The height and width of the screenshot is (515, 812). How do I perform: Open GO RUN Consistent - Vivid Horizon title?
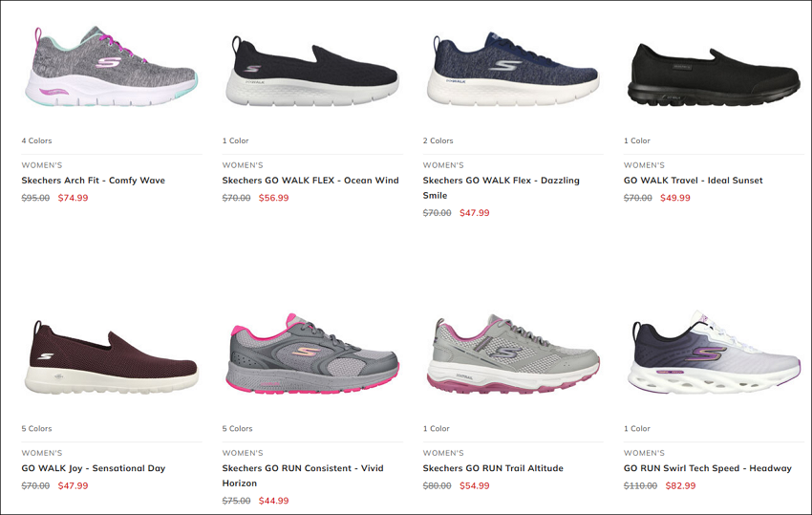coord(303,475)
